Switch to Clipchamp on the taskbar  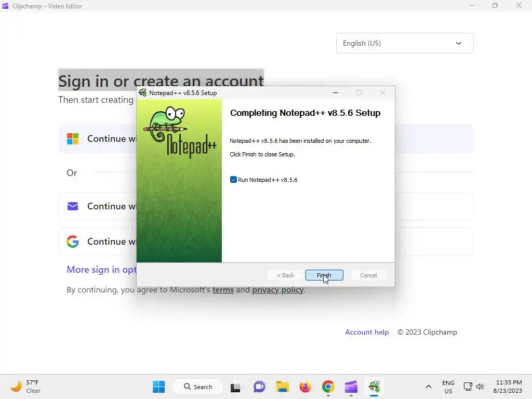(x=351, y=387)
